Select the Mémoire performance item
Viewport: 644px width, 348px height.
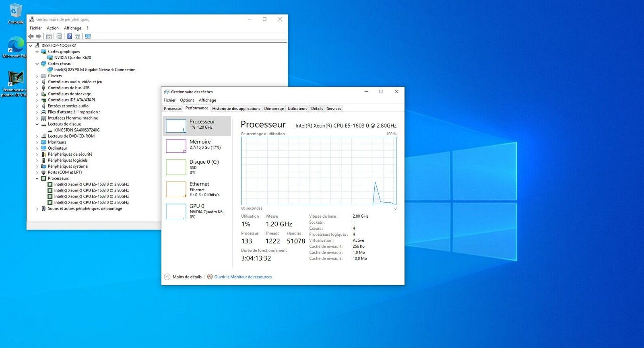click(x=197, y=146)
